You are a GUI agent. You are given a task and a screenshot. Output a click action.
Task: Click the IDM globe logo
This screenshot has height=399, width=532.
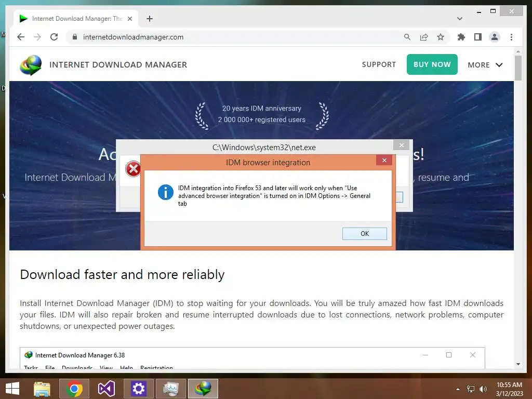[31, 65]
